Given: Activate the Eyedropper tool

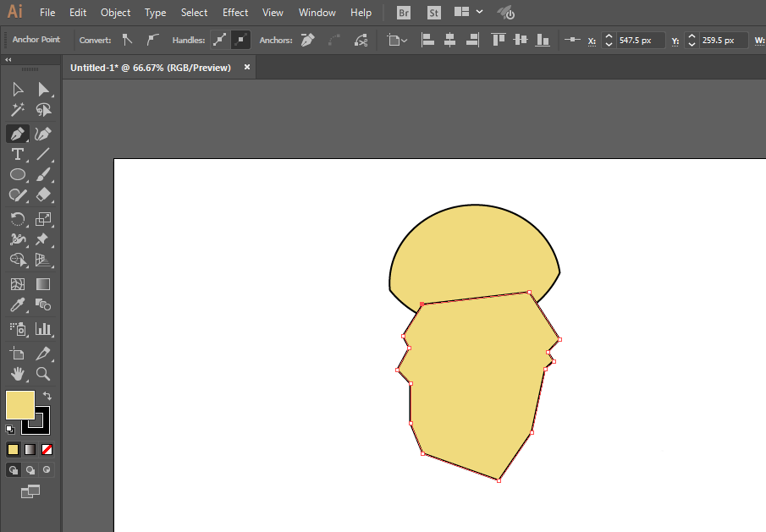Looking at the screenshot, I should [17, 305].
